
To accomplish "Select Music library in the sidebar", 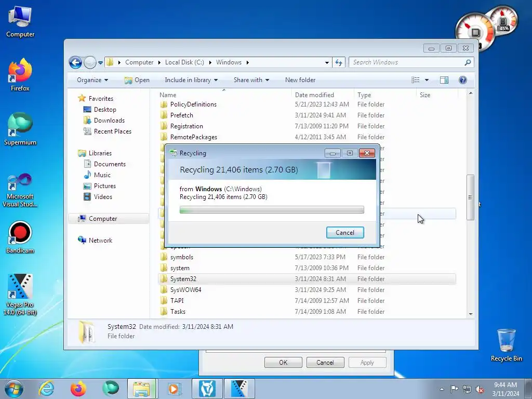I will click(102, 175).
